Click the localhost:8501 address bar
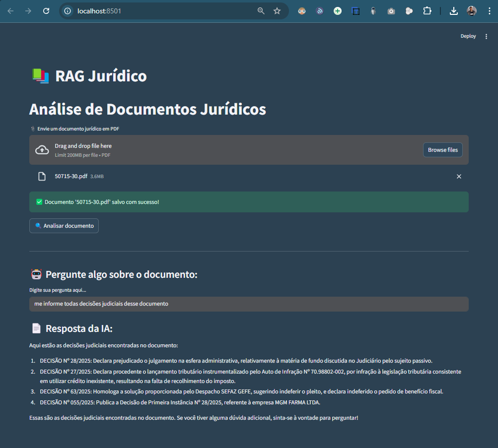This screenshot has height=448, width=498. [124, 10]
